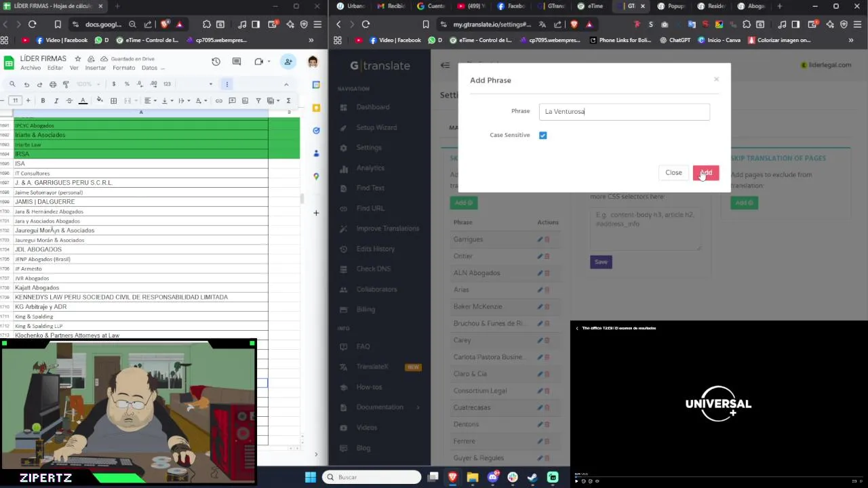Viewport: 868px width, 488px height.
Task: Toggle Bold formatting in Sheets
Action: (43, 101)
